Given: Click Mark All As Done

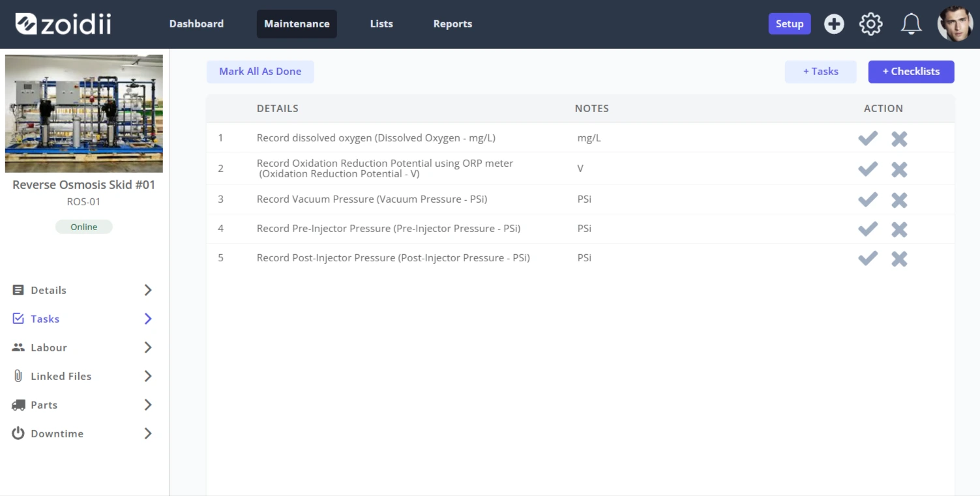Looking at the screenshot, I should 260,72.
